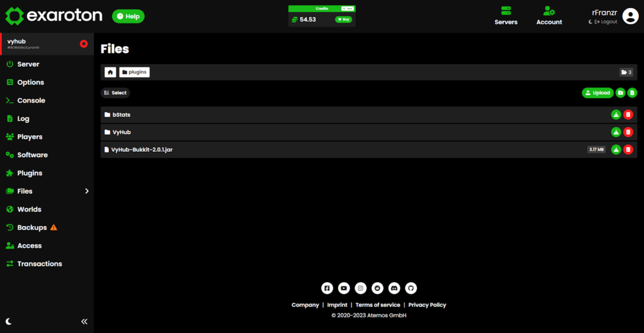The height and width of the screenshot is (333, 644).
Task: Click the create new file icon
Action: click(632, 93)
